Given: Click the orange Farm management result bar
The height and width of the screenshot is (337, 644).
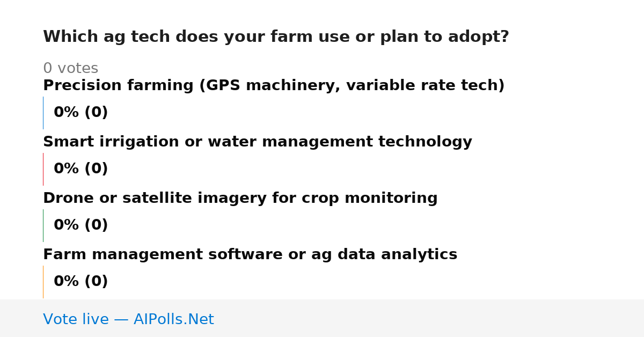Looking at the screenshot, I should point(43,282).
